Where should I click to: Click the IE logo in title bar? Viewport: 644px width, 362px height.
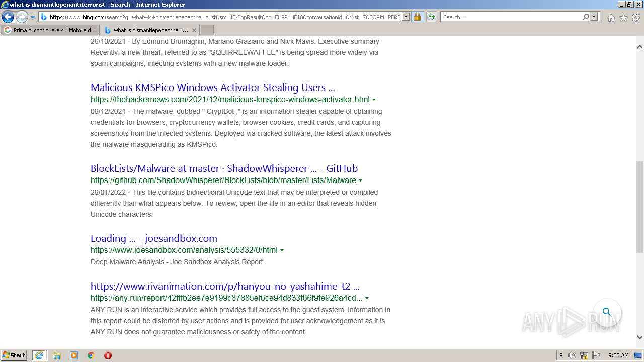[5, 5]
